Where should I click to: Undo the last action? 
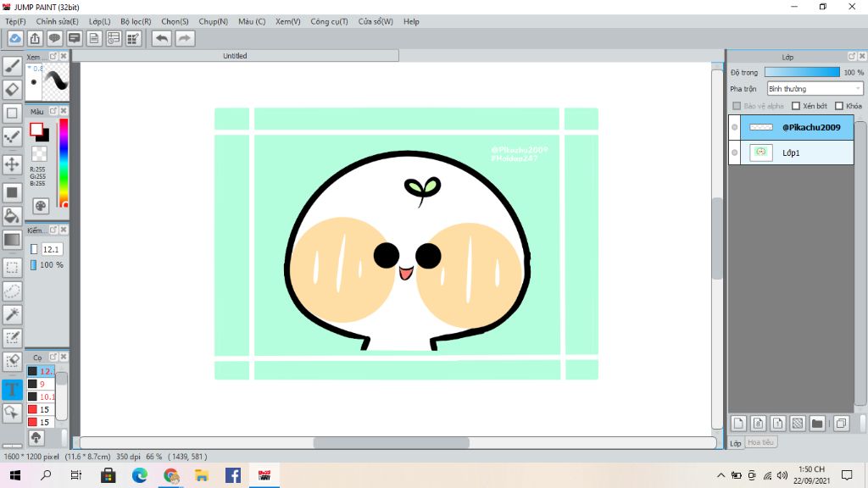pos(162,38)
